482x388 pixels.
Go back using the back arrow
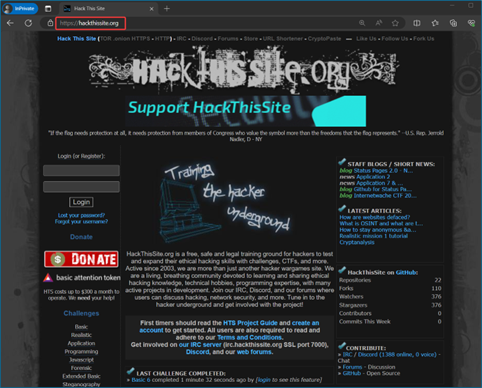click(10, 23)
